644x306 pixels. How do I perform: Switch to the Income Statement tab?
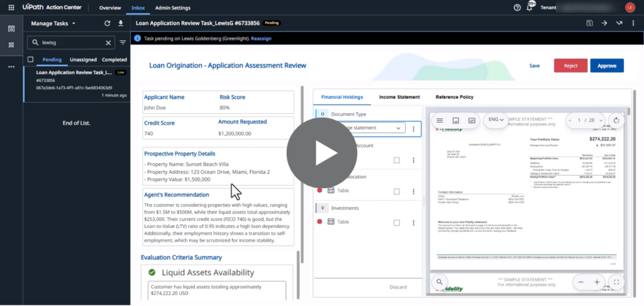[x=399, y=97]
